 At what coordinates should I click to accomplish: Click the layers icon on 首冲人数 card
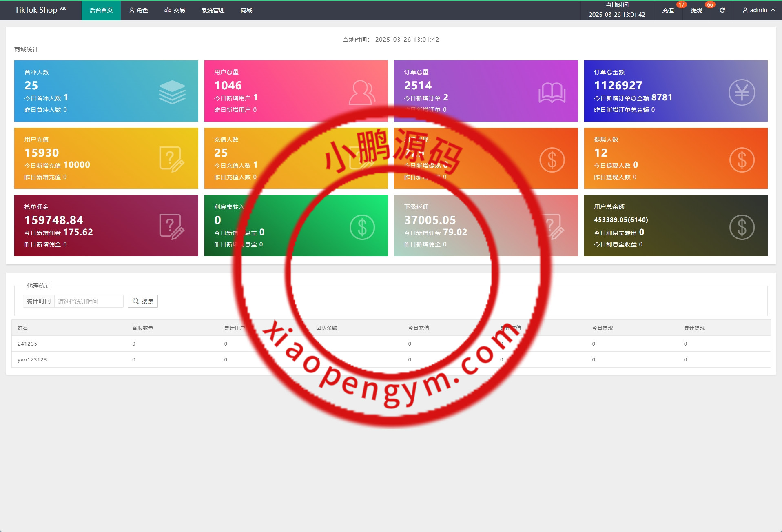click(172, 92)
